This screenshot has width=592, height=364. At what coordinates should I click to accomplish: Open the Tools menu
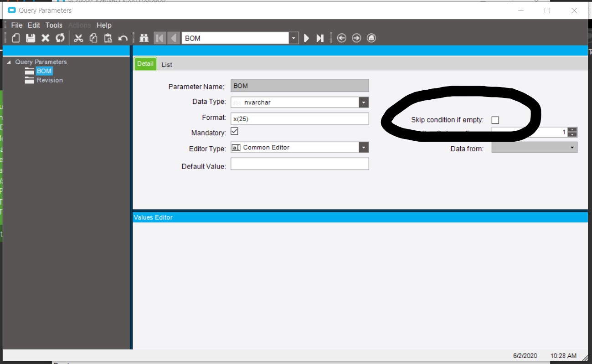click(x=54, y=26)
